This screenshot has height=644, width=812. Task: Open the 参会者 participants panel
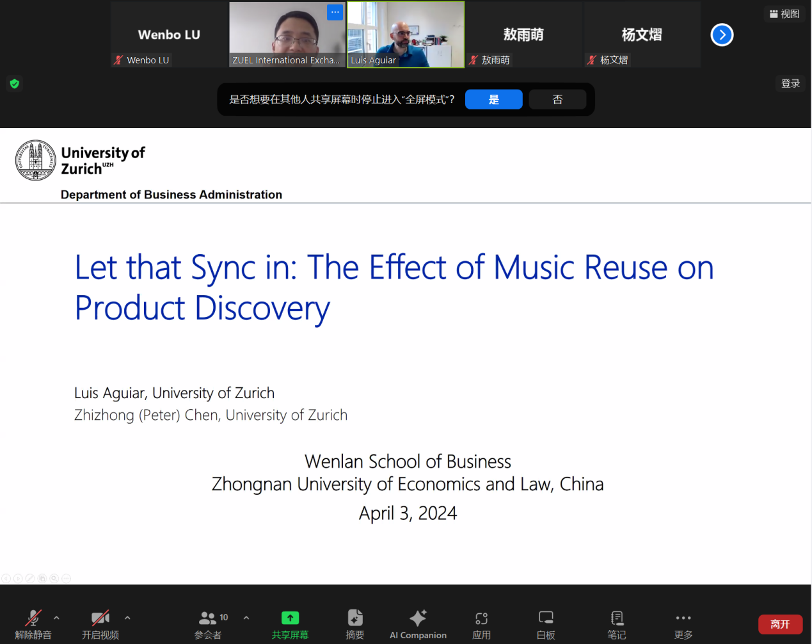[208, 623]
